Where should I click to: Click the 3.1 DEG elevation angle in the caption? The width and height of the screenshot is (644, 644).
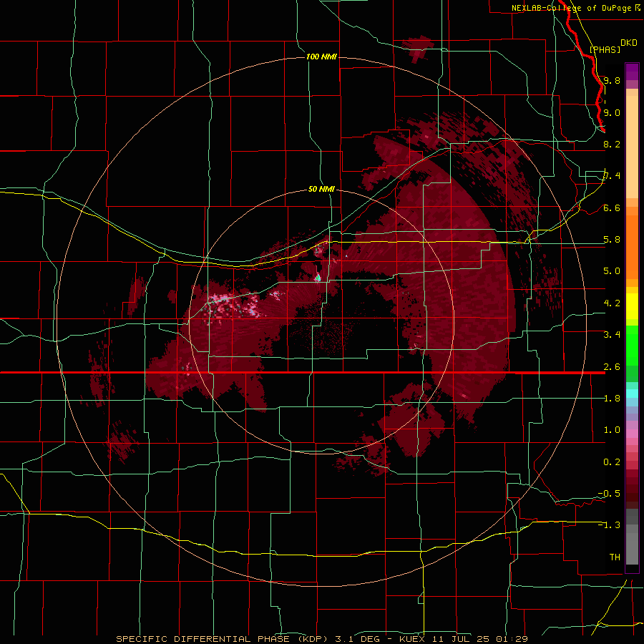coord(356,639)
